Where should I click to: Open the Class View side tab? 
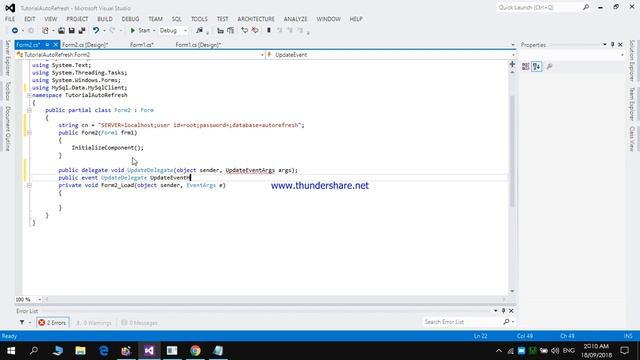click(x=632, y=139)
